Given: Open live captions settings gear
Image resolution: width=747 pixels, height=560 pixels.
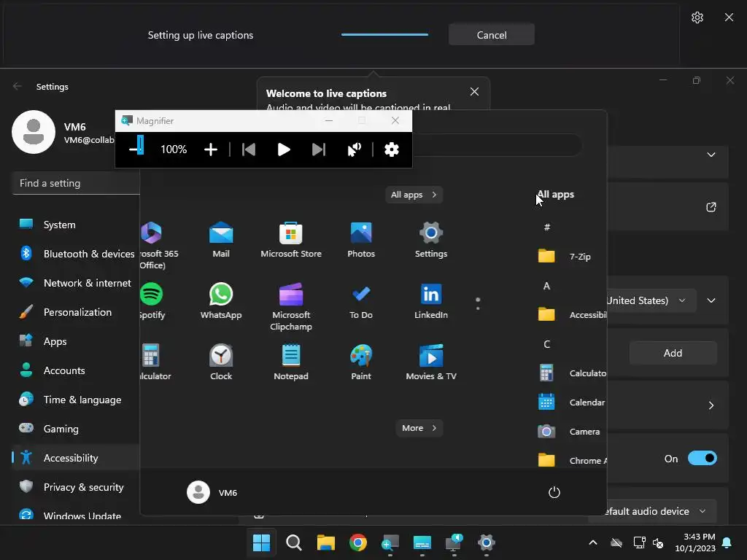Looking at the screenshot, I should point(697,17).
